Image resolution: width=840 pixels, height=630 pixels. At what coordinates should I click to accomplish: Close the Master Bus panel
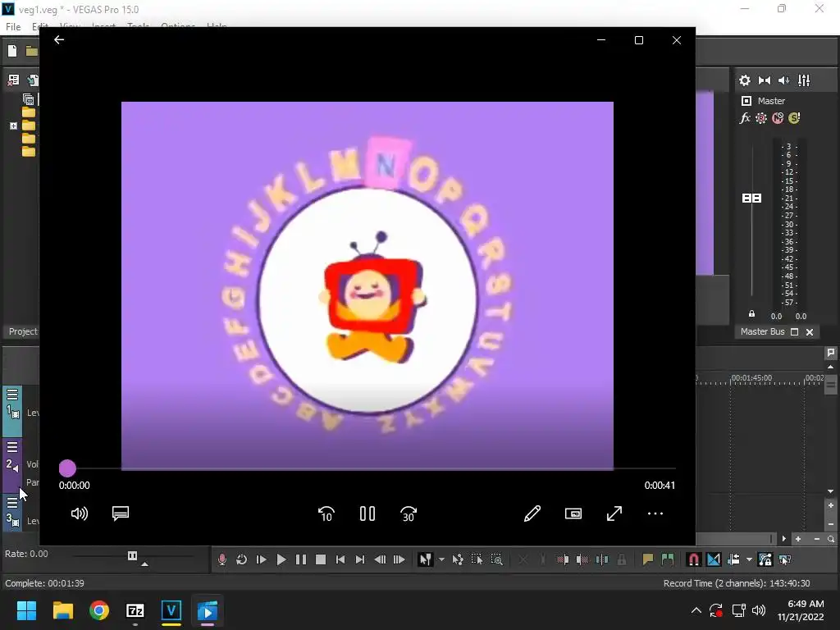810,332
